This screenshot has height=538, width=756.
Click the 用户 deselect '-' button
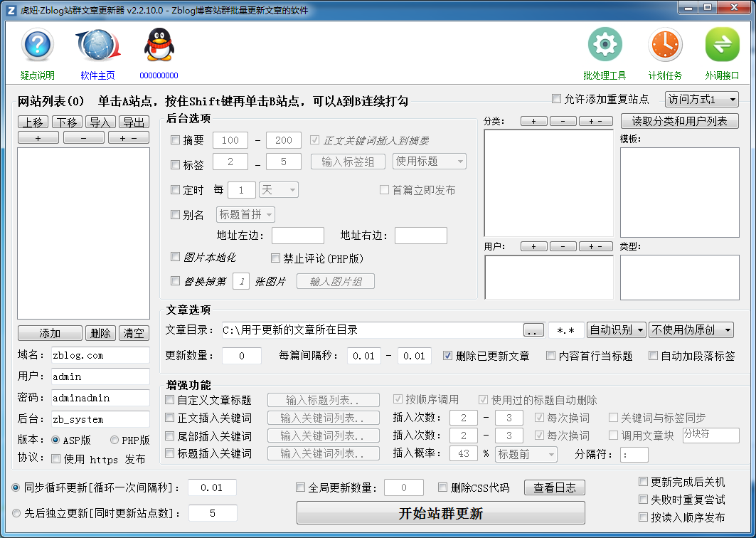click(x=563, y=246)
